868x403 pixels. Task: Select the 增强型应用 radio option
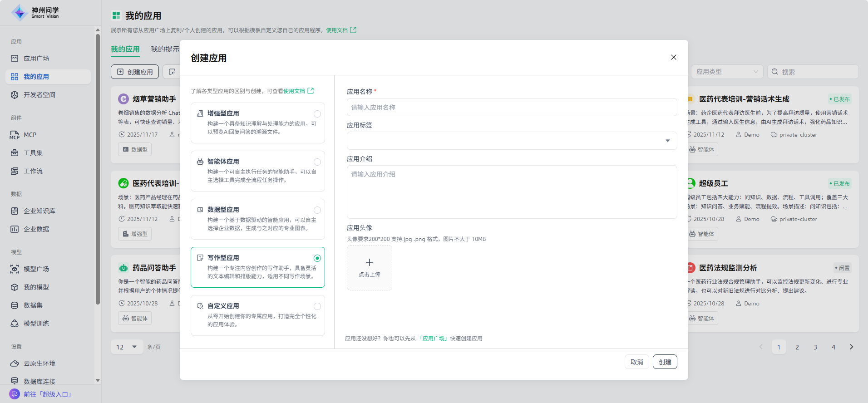[x=317, y=114]
